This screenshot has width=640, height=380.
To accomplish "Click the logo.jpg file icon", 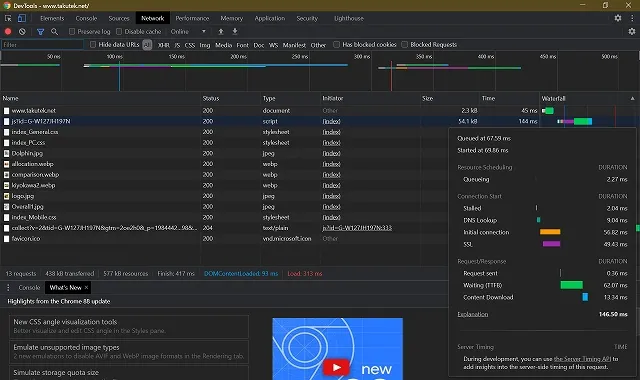I will point(7,196).
